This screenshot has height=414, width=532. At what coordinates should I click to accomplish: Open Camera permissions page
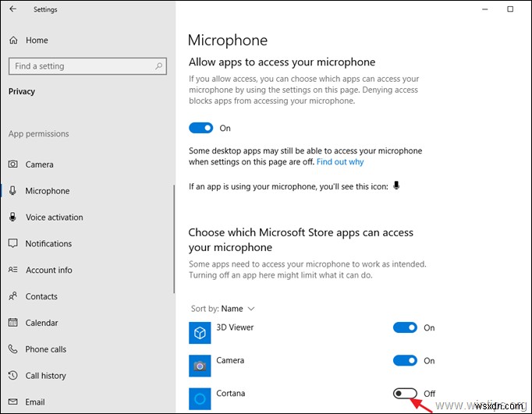point(39,165)
